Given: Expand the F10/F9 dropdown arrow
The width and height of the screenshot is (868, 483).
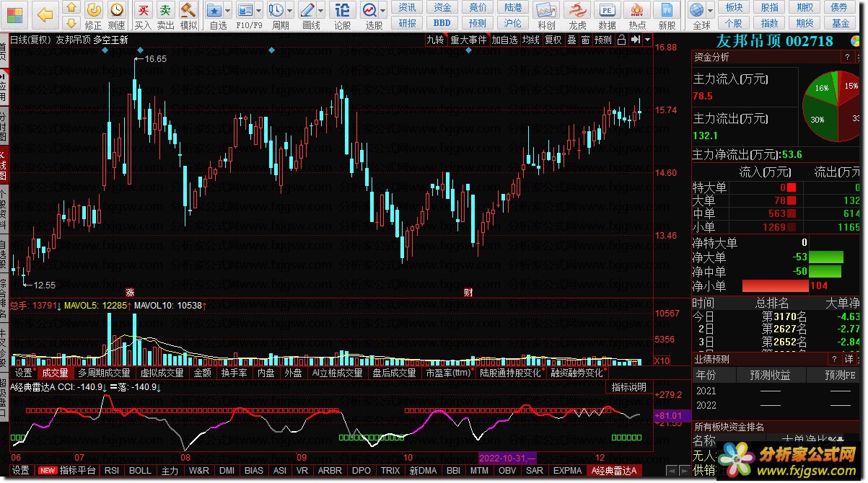Looking at the screenshot, I should [260, 12].
